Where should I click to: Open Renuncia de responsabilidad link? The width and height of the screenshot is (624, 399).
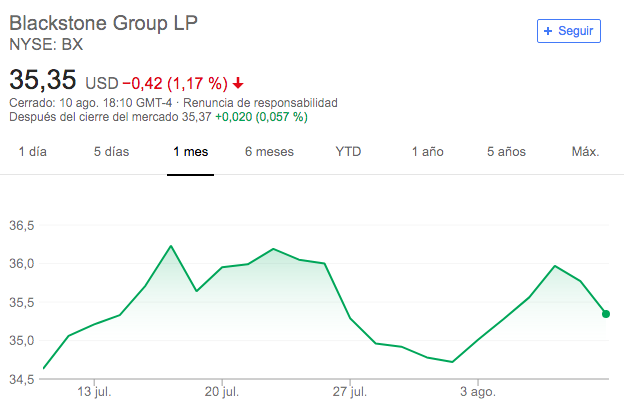coord(260,103)
